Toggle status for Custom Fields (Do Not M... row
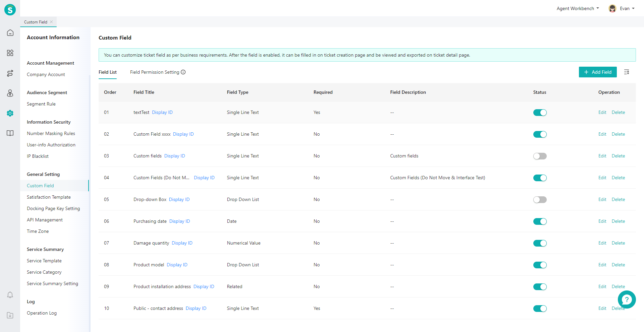The image size is (644, 332). coord(540,178)
